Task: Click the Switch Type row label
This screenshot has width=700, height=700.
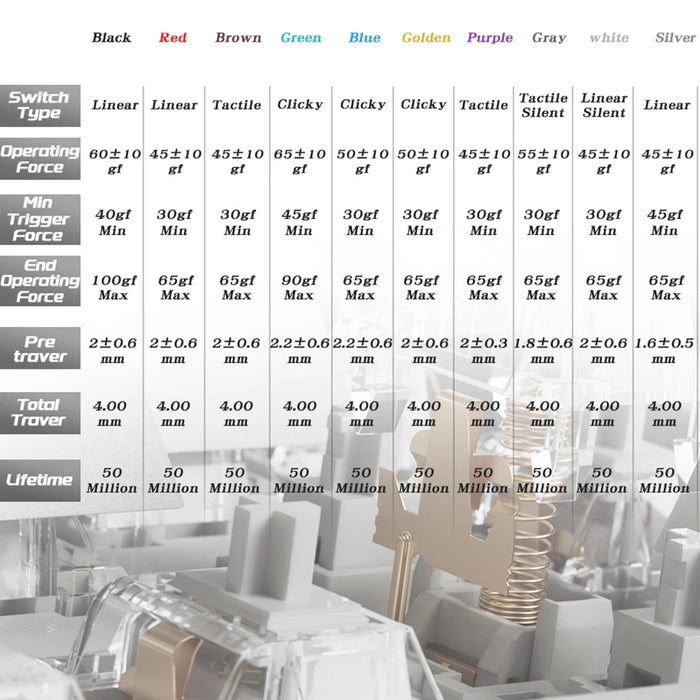Action: click(40, 105)
